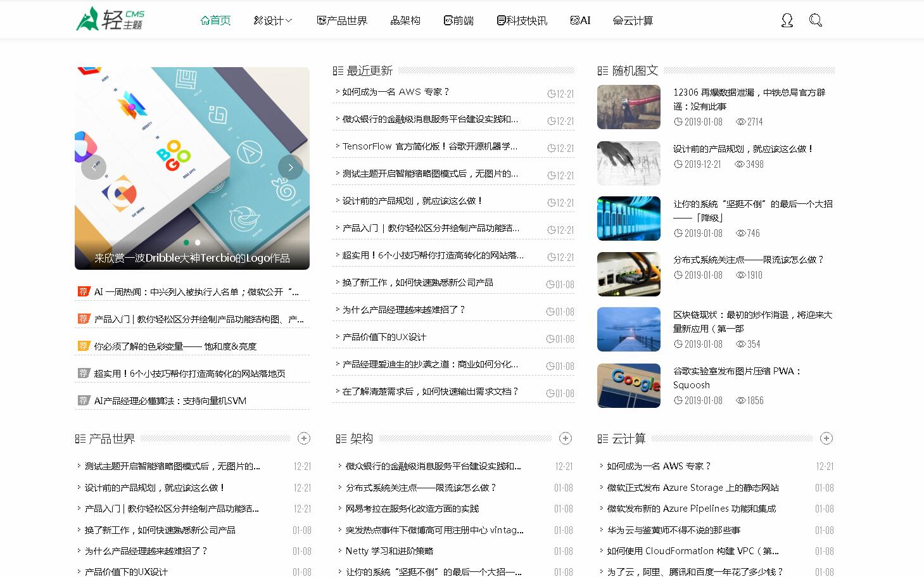Click the plus icon beside 云计算 section
Viewport: 924px width, 577px height.
point(826,438)
